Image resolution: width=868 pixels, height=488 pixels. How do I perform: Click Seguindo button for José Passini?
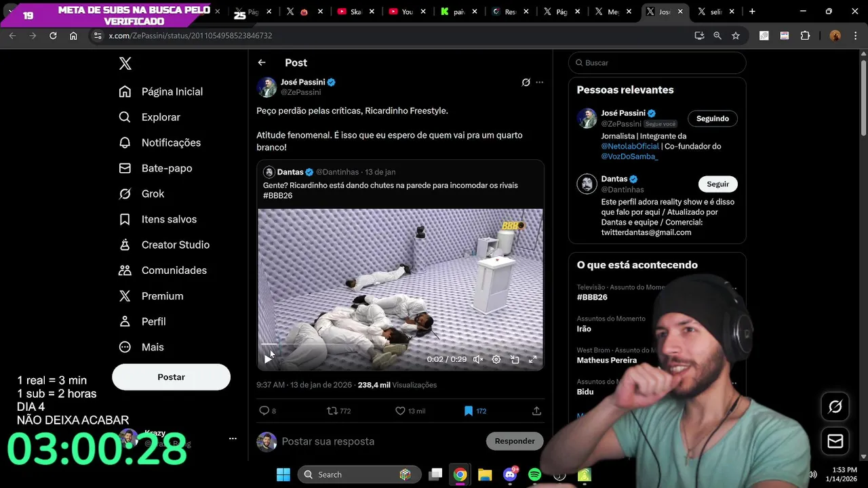tap(712, 119)
